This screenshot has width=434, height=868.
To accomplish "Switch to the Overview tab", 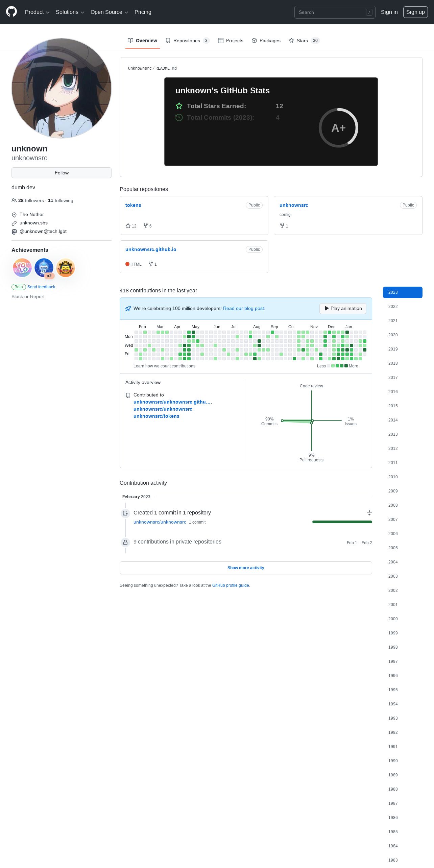I will click(x=142, y=41).
